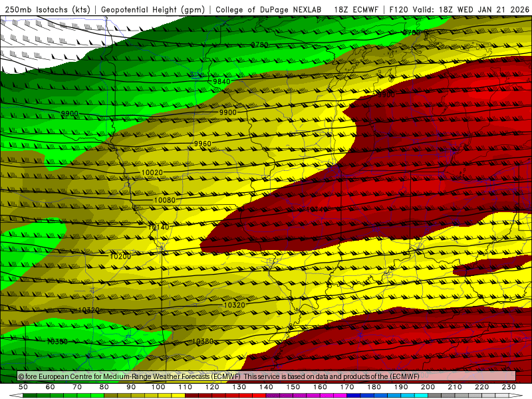Image resolution: width=532 pixels, height=399 pixels.
Task: Pick the cyan swatch just before 200
Action: click(x=421, y=396)
